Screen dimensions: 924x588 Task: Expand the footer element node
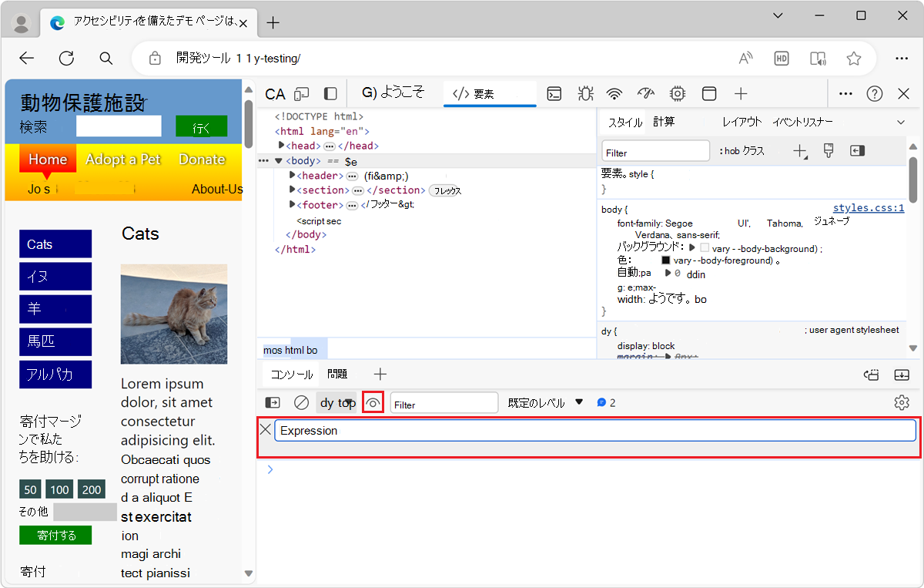[x=293, y=205]
